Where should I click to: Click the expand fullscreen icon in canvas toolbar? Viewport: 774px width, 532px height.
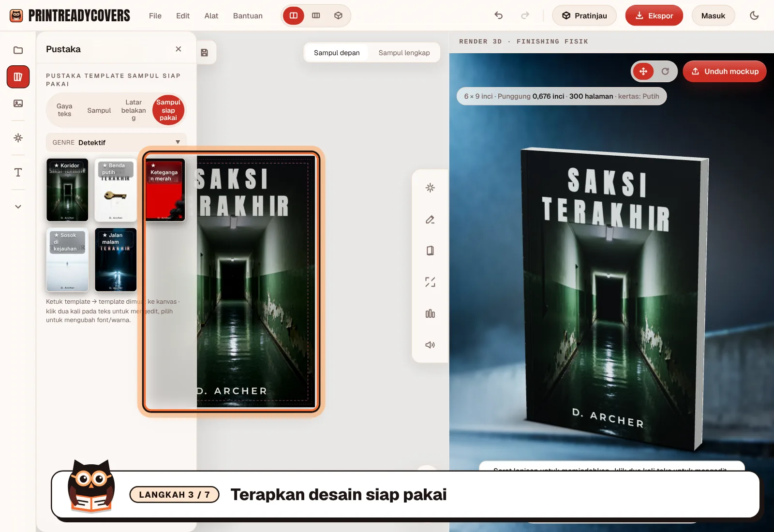point(430,282)
